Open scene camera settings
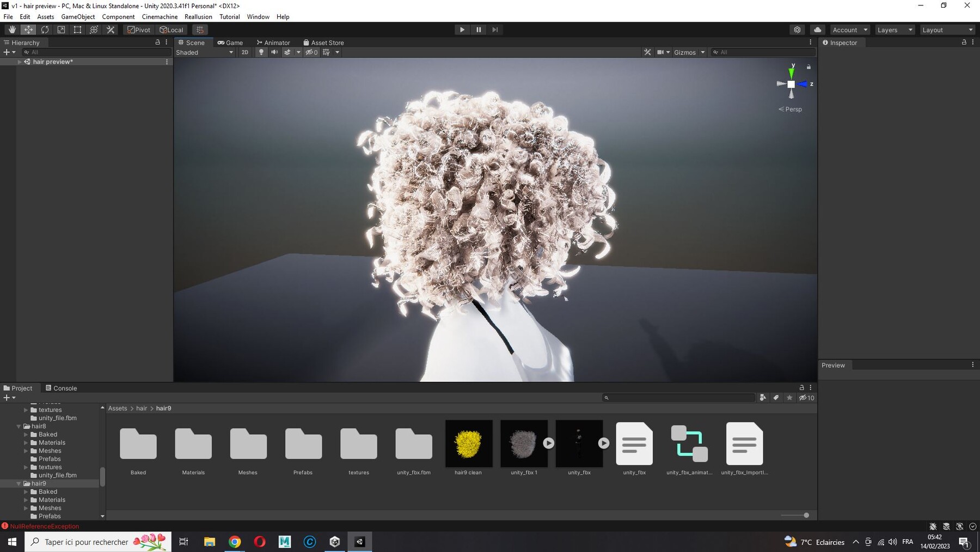 point(663,52)
